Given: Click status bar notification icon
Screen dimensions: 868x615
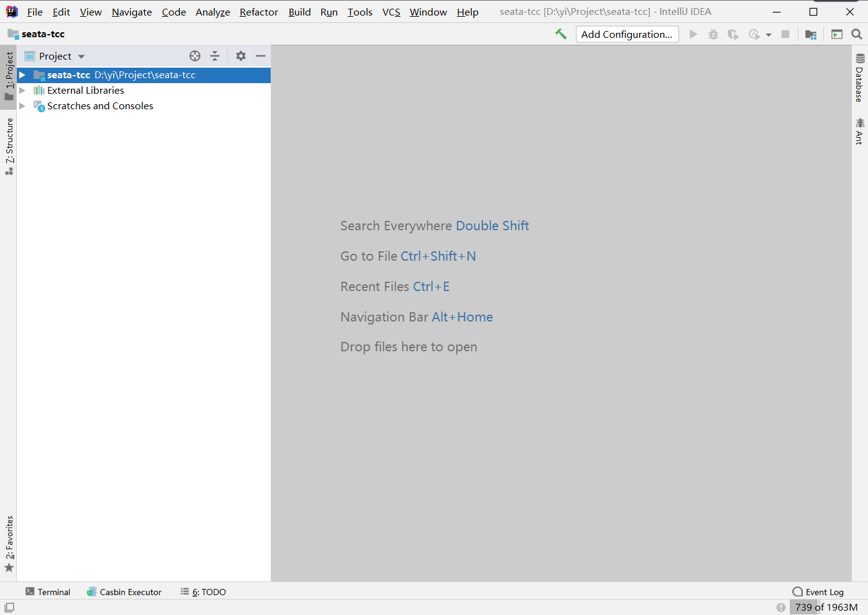Looking at the screenshot, I should pos(781,608).
